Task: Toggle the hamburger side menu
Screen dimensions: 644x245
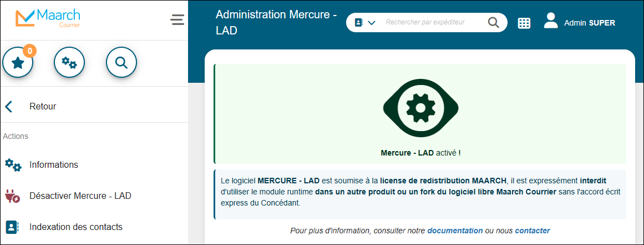Action: point(177,20)
